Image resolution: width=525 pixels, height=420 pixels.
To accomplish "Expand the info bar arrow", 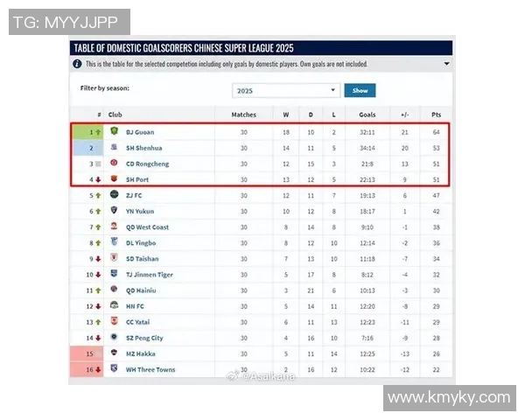I will pyautogui.click(x=446, y=64).
